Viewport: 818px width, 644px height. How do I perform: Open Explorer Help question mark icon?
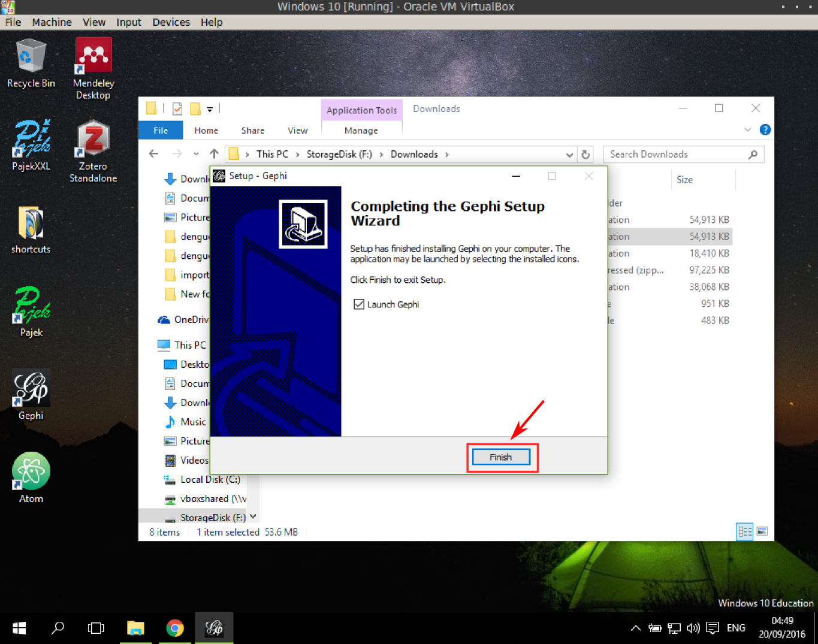coord(765,129)
